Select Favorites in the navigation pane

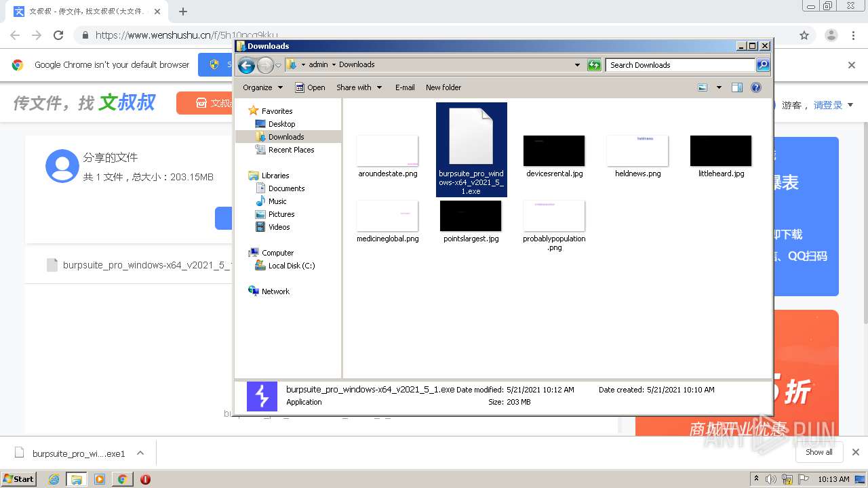coord(277,111)
